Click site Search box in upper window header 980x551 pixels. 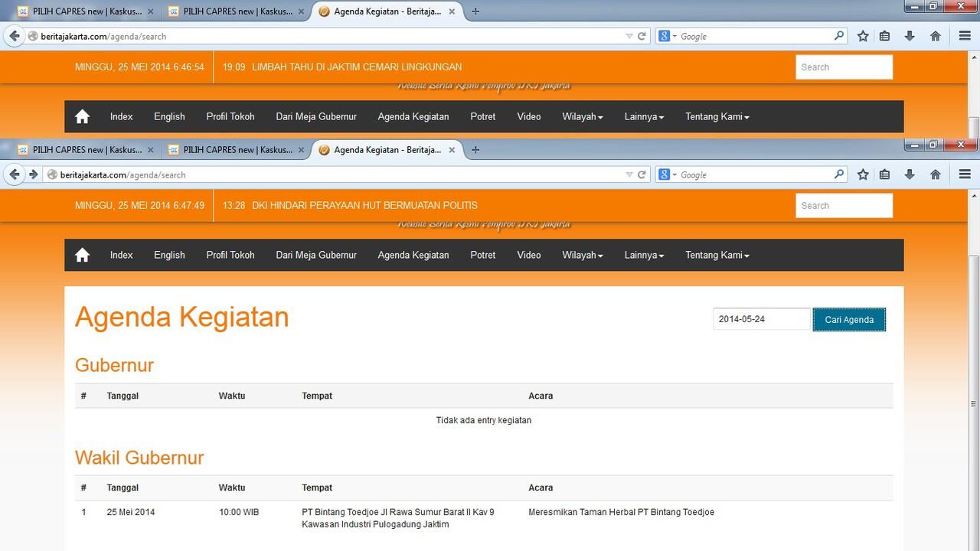[844, 67]
